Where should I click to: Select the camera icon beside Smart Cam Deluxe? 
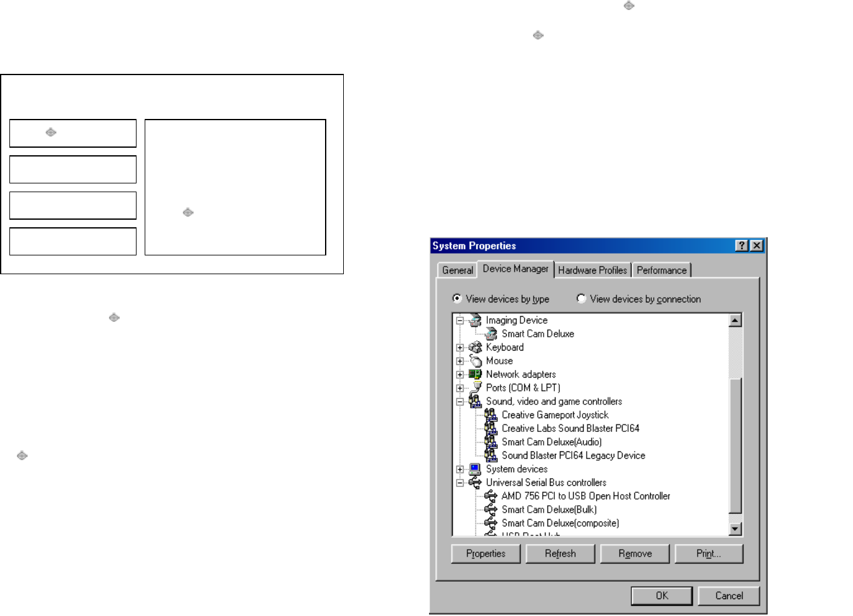[491, 334]
